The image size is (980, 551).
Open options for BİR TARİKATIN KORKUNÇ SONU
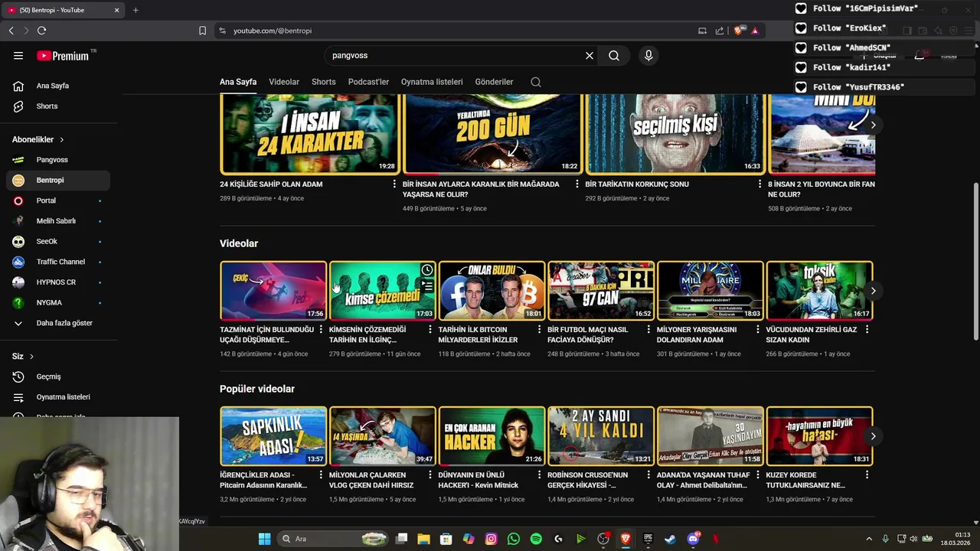pyautogui.click(x=759, y=184)
